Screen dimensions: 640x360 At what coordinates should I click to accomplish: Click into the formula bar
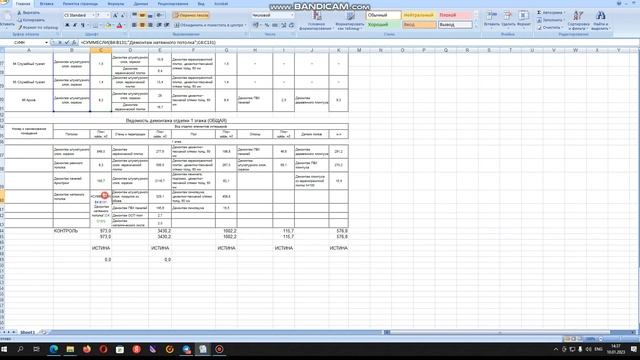(358, 42)
